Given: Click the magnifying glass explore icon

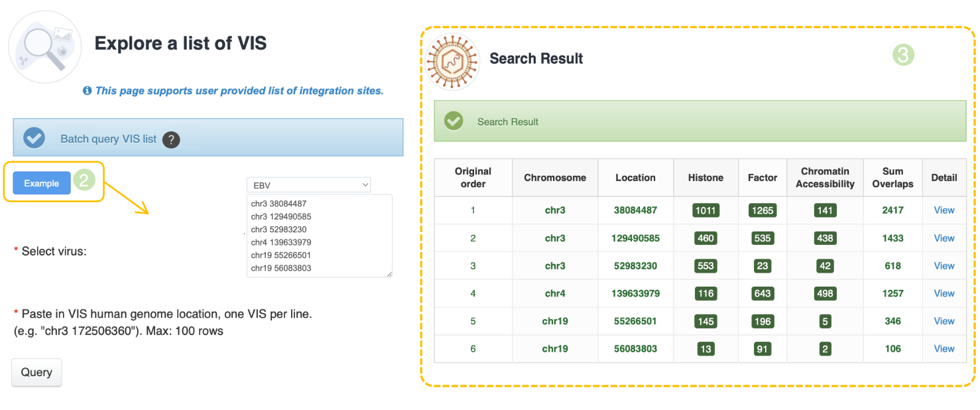Looking at the screenshot, I should [x=44, y=47].
